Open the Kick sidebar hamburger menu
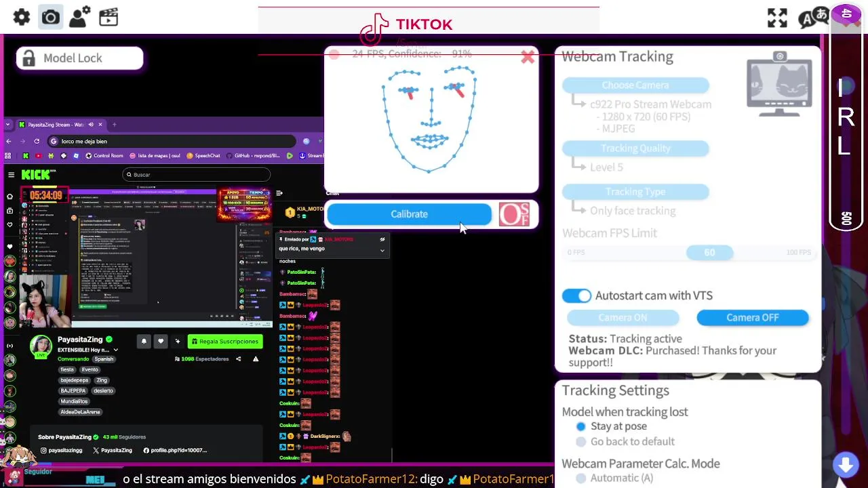This screenshot has width=868, height=488. pos(11,175)
